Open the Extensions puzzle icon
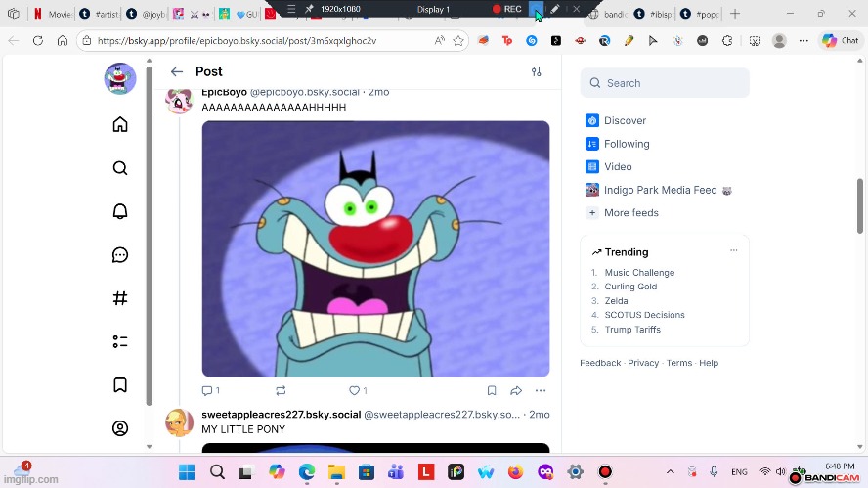Screen dimensions: 868x488 pyautogui.click(x=727, y=40)
